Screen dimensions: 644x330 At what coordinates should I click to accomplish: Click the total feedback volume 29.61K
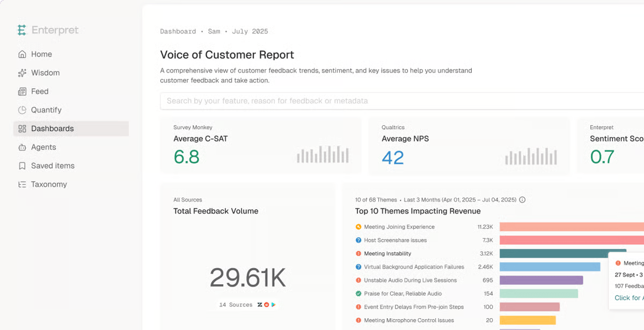(248, 278)
